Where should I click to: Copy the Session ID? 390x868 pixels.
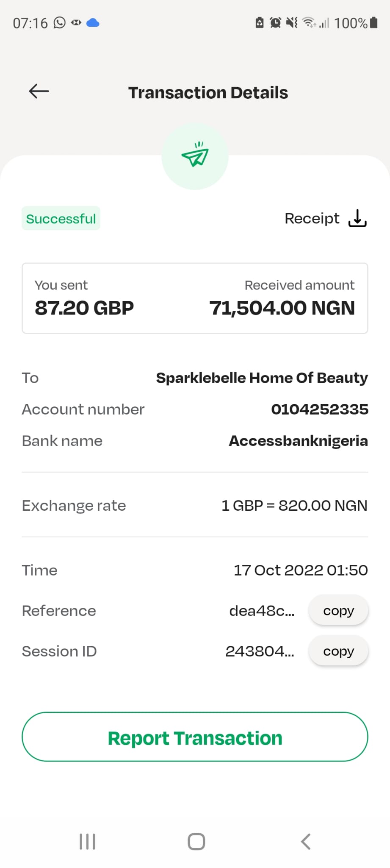[x=338, y=651]
